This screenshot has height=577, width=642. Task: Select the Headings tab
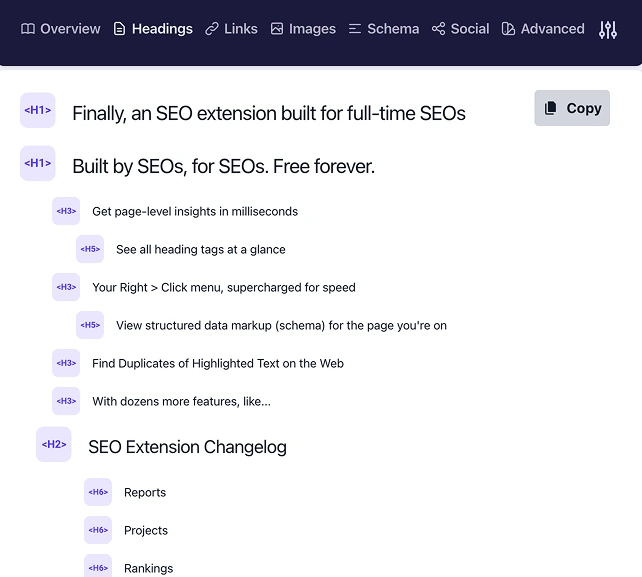(153, 29)
